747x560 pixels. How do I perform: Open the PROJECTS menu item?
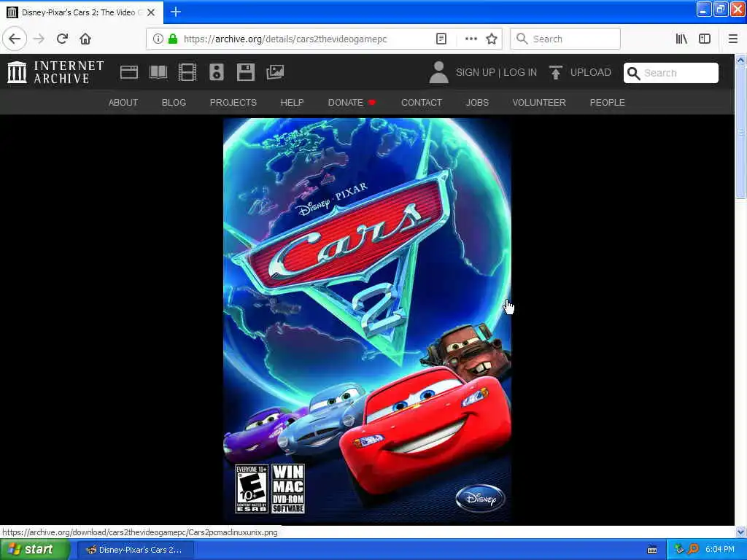click(233, 102)
